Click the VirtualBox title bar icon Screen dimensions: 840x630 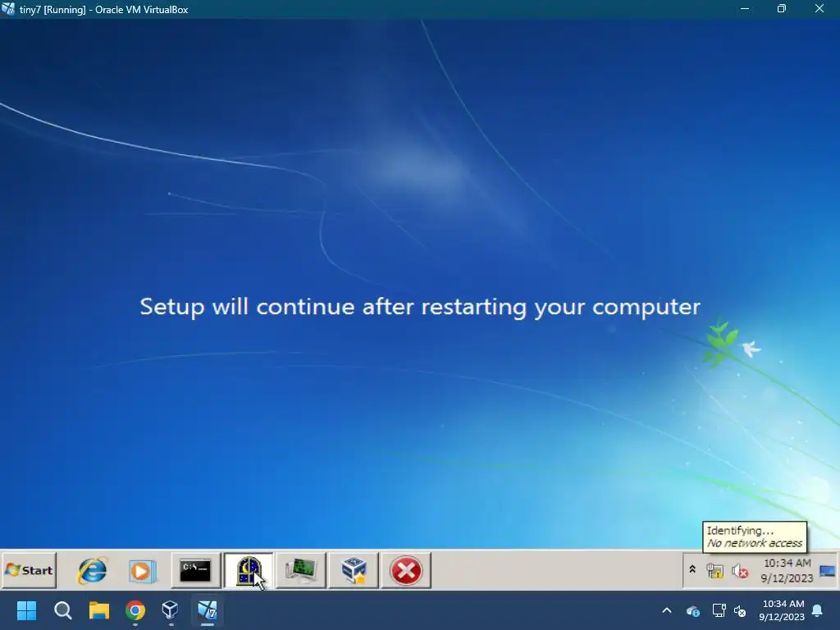tap(8, 8)
